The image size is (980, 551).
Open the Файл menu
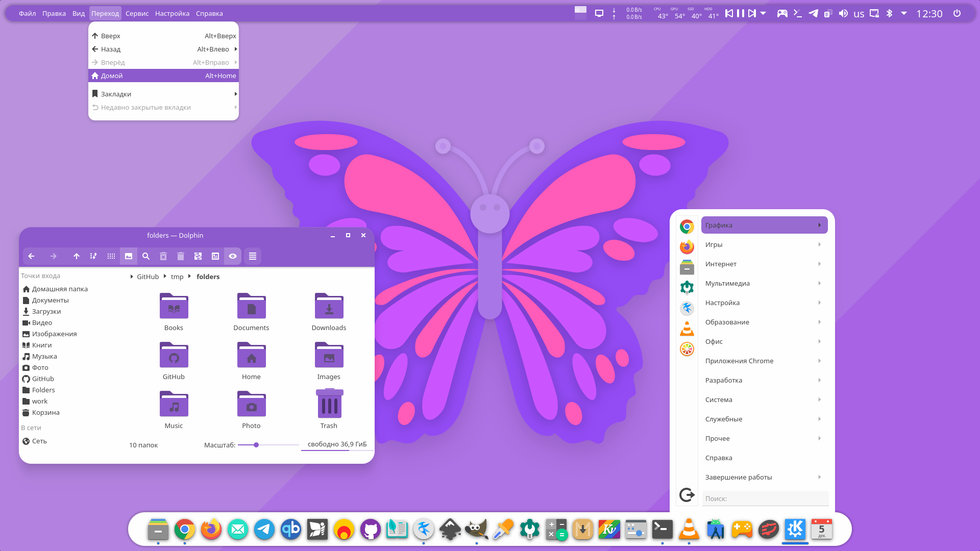(27, 13)
